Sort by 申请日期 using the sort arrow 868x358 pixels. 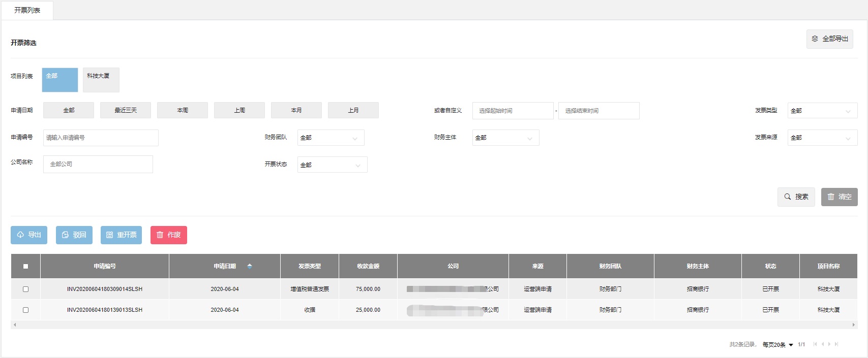coord(250,266)
